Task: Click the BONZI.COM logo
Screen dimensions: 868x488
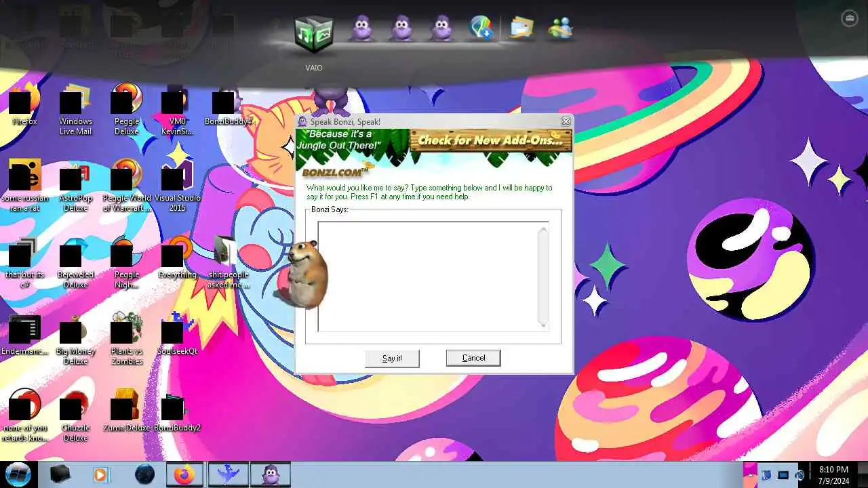Action: pyautogui.click(x=335, y=171)
